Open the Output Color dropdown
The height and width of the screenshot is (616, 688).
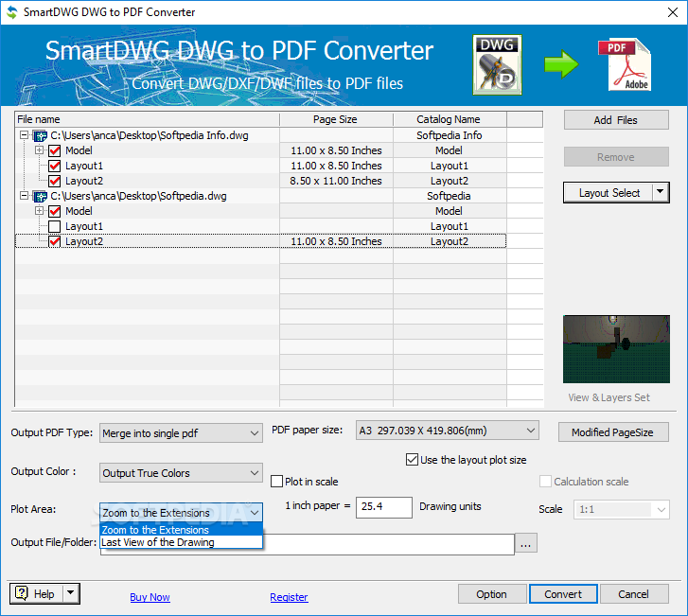click(x=254, y=473)
